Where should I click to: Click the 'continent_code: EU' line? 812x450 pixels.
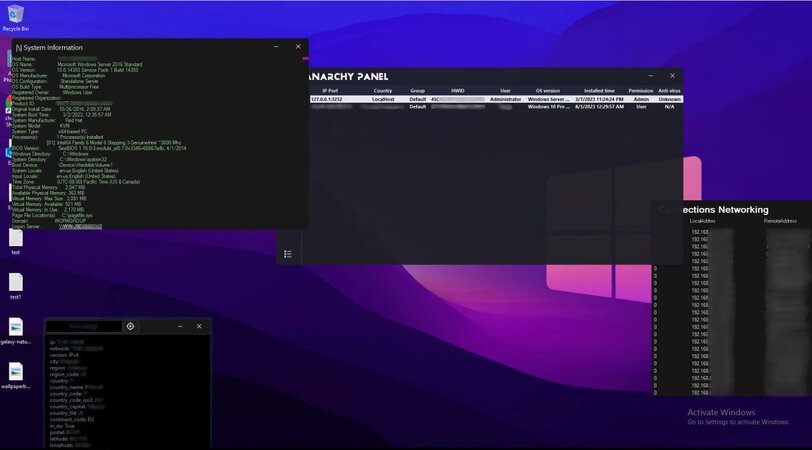pos(72,419)
